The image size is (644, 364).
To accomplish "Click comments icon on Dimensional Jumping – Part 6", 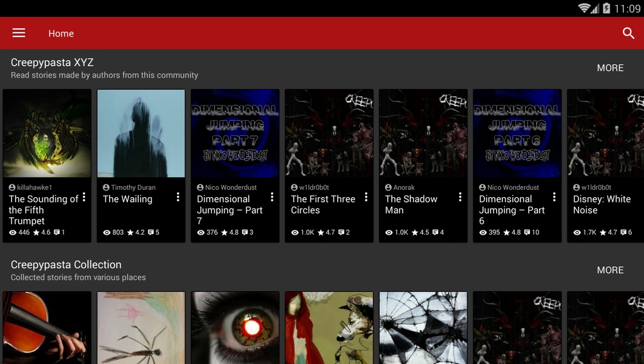I will click(x=527, y=232).
